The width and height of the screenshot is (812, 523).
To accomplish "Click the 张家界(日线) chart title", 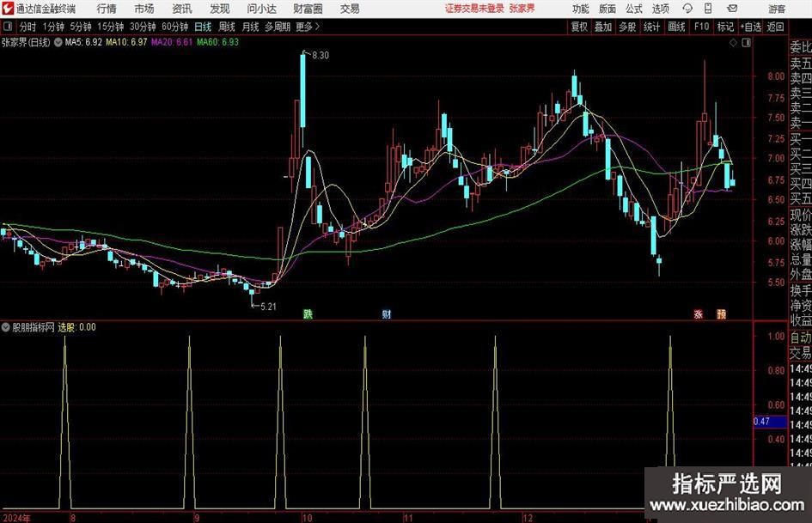I will [x=26, y=42].
